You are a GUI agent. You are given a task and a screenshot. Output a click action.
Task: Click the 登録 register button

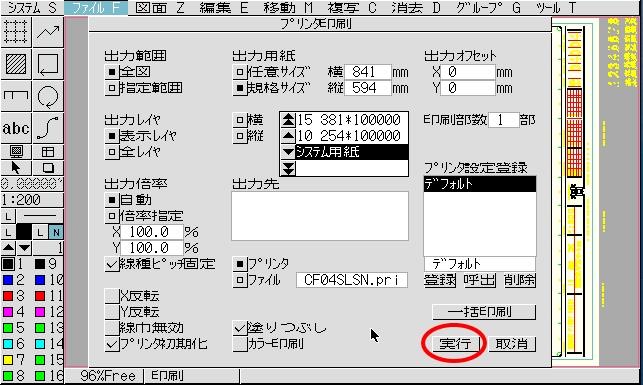[440, 280]
